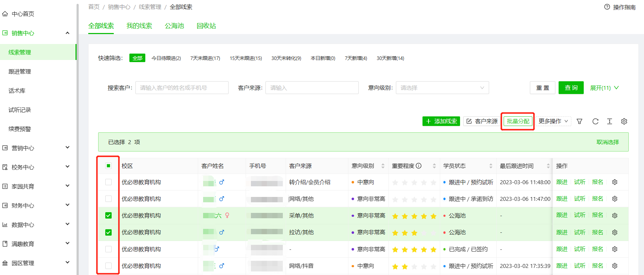Image resolution: width=644 pixels, height=275 pixels.
Task: Set 拉访/其他 row rating to four stars
Action: click(x=424, y=233)
